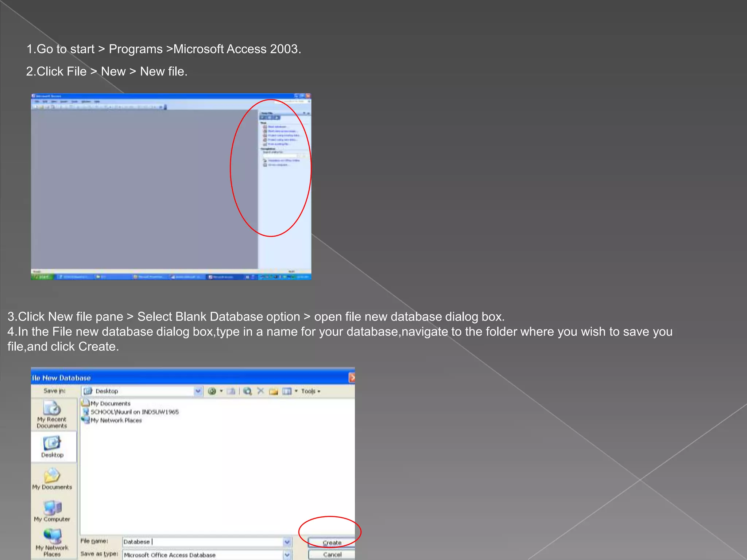Open the Back button history dropdown arrow
Screen dimensions: 747x560
pyautogui.click(x=221, y=391)
